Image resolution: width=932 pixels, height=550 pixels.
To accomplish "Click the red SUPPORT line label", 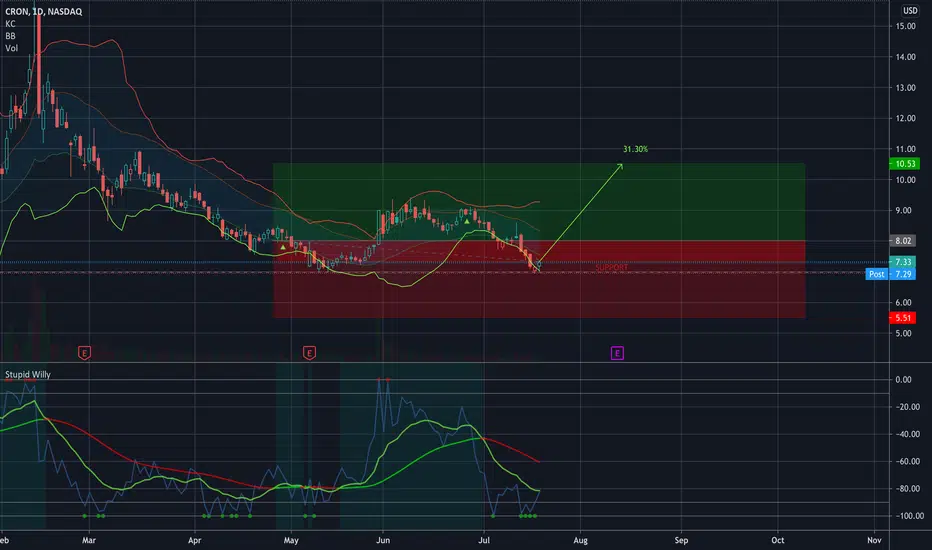I will pos(612,268).
